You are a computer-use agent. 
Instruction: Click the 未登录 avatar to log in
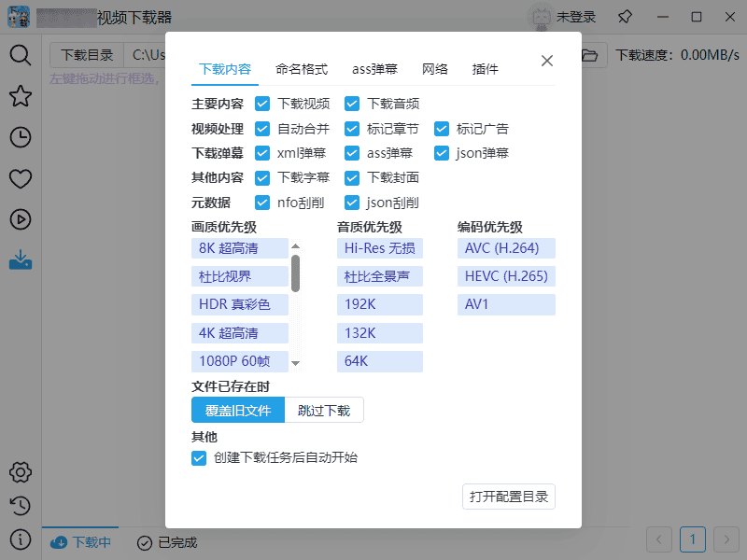click(542, 17)
